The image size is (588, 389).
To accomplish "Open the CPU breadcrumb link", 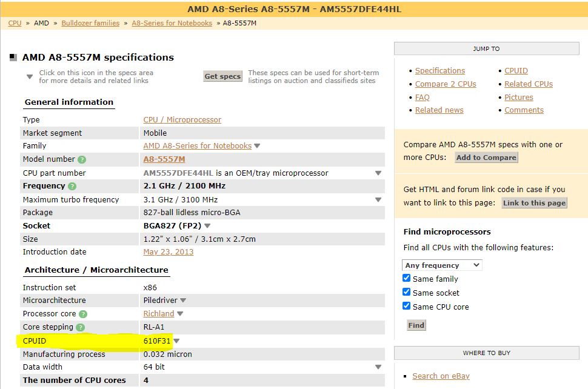I will pos(15,23).
